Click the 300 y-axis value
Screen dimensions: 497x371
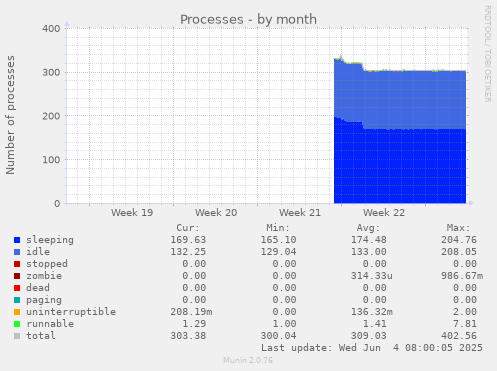coord(51,72)
